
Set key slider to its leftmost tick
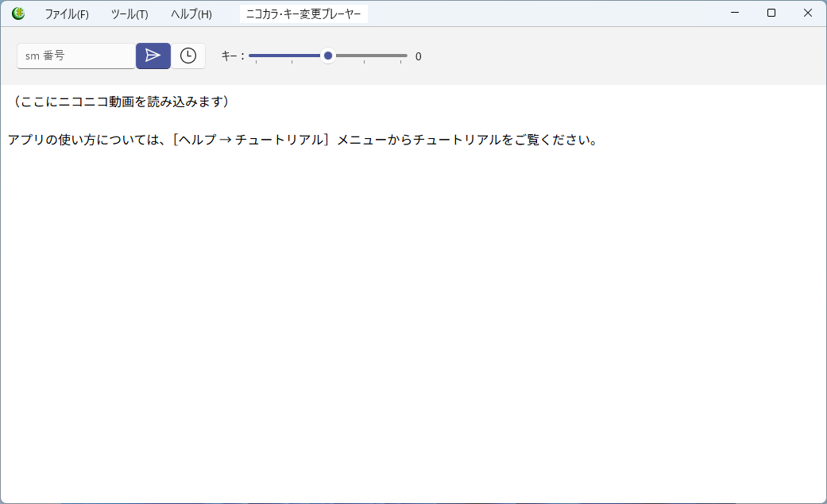(x=256, y=56)
